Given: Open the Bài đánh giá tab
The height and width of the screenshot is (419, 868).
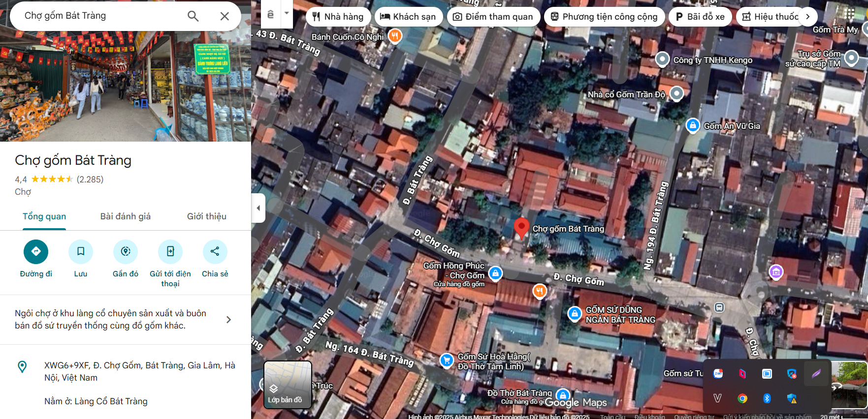Looking at the screenshot, I should click(x=126, y=216).
